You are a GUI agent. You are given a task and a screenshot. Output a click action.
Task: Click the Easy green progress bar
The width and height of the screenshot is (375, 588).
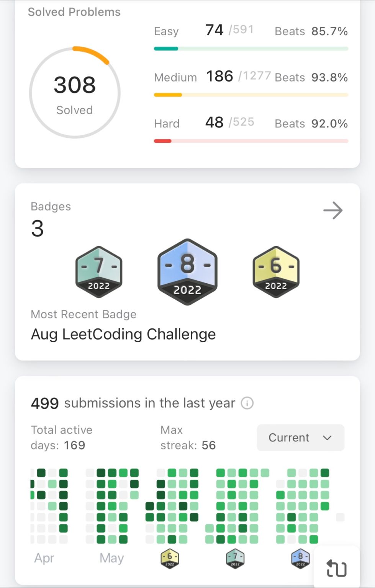point(251,49)
